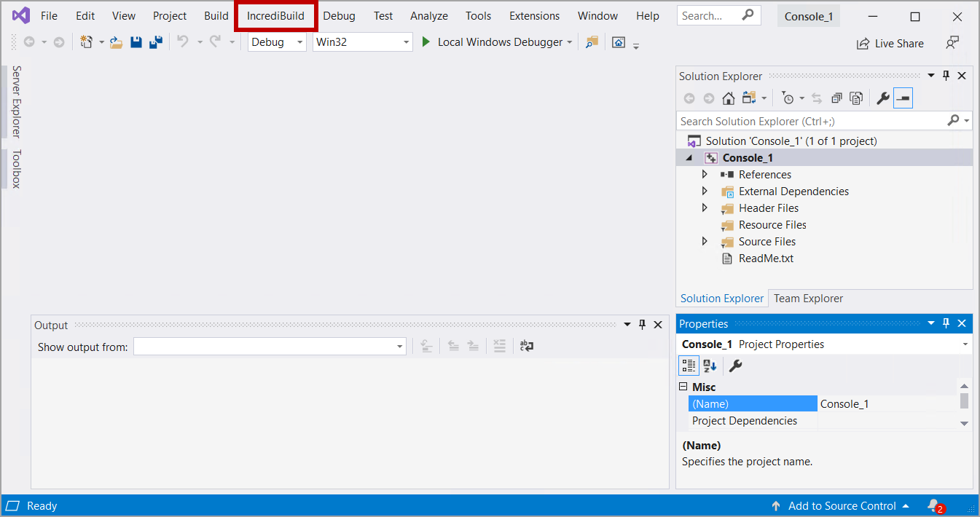Expand the Source Files folder node

click(x=705, y=242)
